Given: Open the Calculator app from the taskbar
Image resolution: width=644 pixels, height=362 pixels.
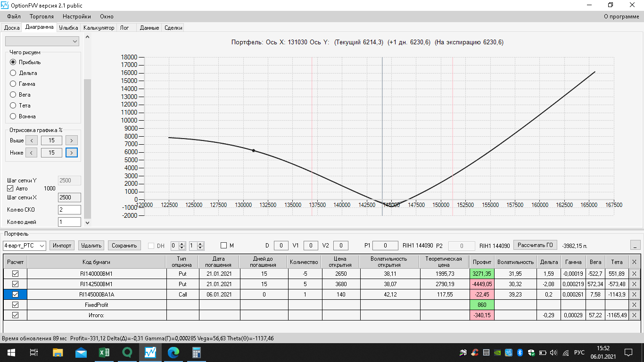Looking at the screenshot, I should 197,352.
